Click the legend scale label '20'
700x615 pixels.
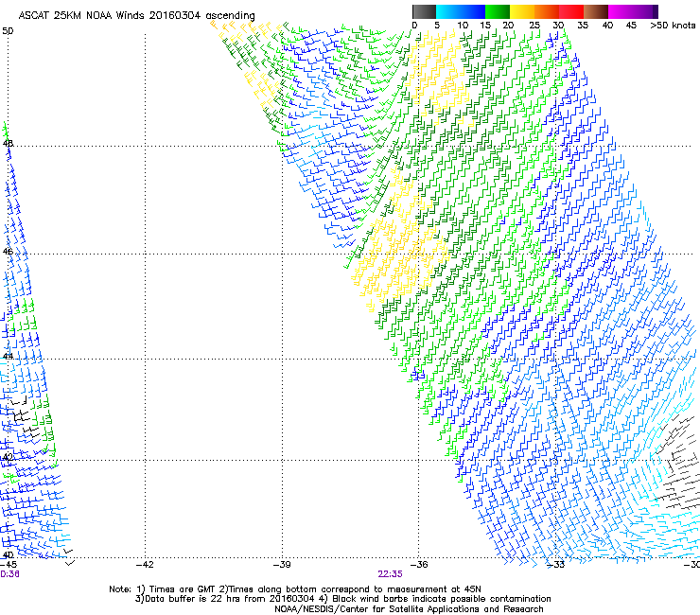[508, 26]
